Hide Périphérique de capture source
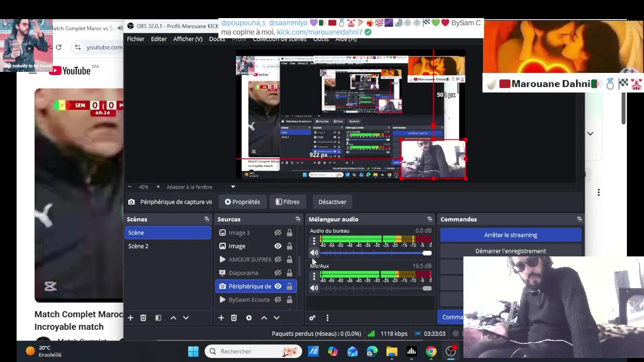Viewport: 644px width, 362px height. coord(278,286)
